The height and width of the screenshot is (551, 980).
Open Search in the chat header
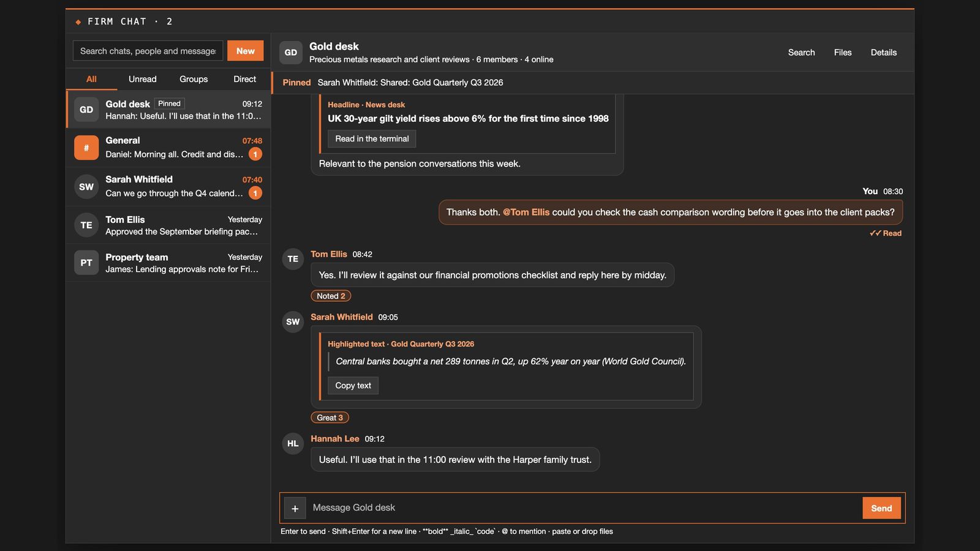(801, 53)
